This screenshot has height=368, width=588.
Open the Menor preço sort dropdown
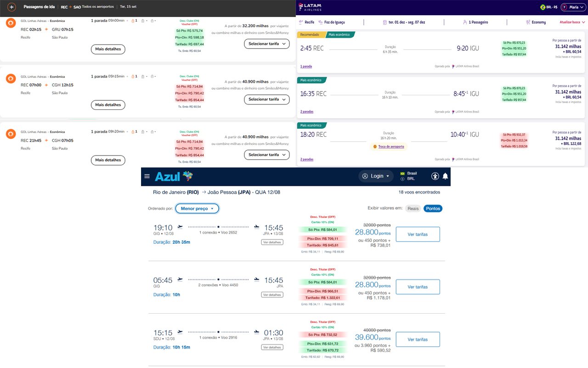(x=197, y=208)
